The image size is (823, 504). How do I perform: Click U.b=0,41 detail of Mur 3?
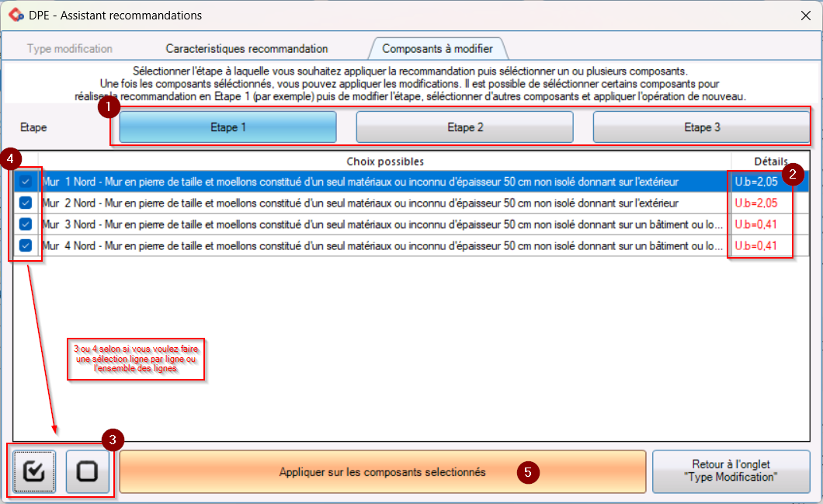[756, 224]
